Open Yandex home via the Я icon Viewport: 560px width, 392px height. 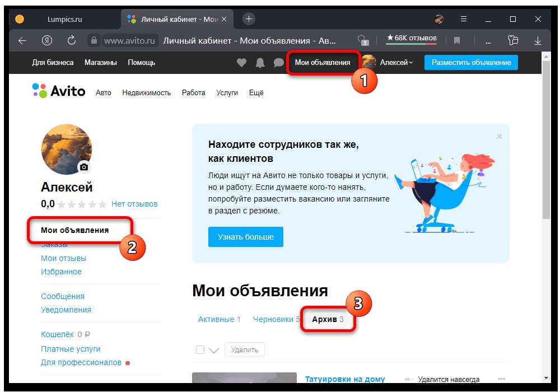[47, 41]
